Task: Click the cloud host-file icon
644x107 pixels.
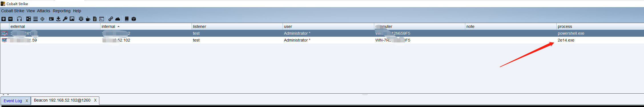Action: click(118, 19)
